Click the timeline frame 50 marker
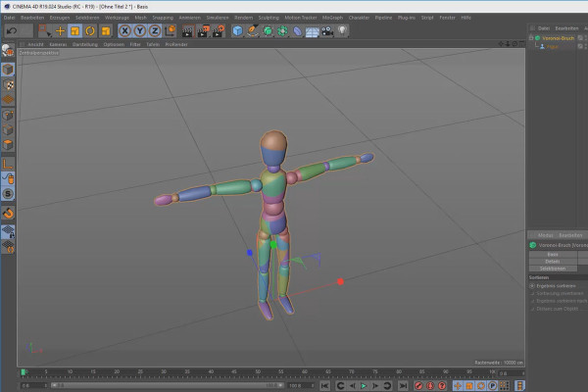This screenshot has height=392, width=588. click(258, 371)
